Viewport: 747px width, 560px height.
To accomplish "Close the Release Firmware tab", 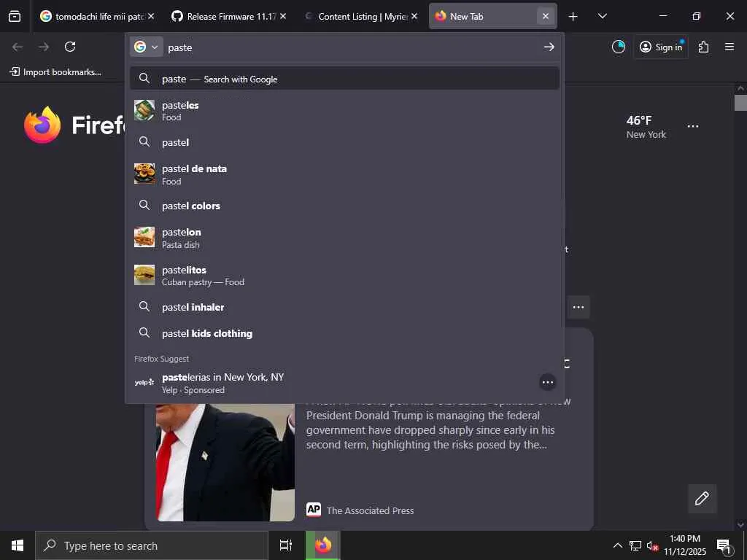I will [282, 16].
